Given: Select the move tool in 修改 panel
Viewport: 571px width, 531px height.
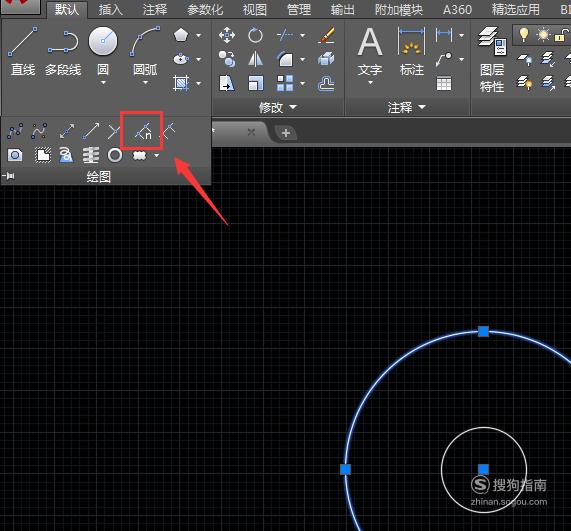Looking at the screenshot, I should 227,35.
